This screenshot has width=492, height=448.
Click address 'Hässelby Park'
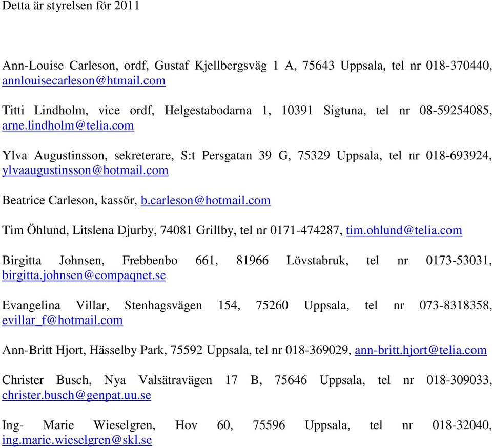pos(128,350)
